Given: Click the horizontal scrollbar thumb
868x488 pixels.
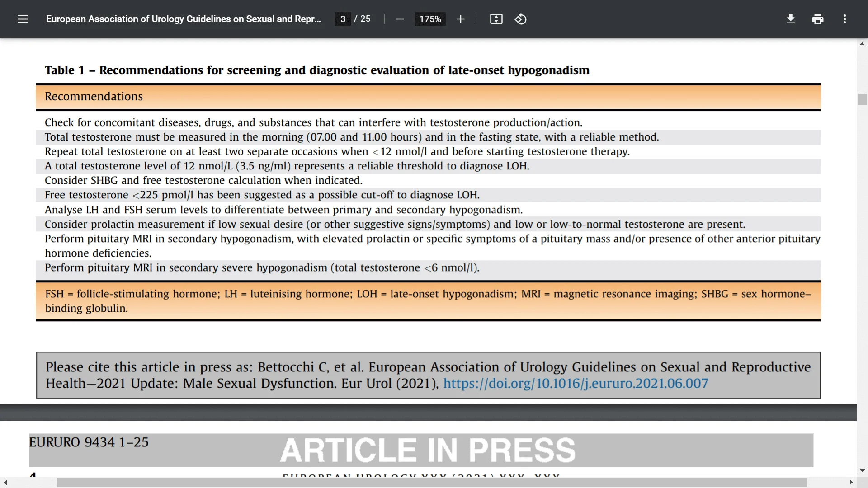Looking at the screenshot, I should coord(432,483).
